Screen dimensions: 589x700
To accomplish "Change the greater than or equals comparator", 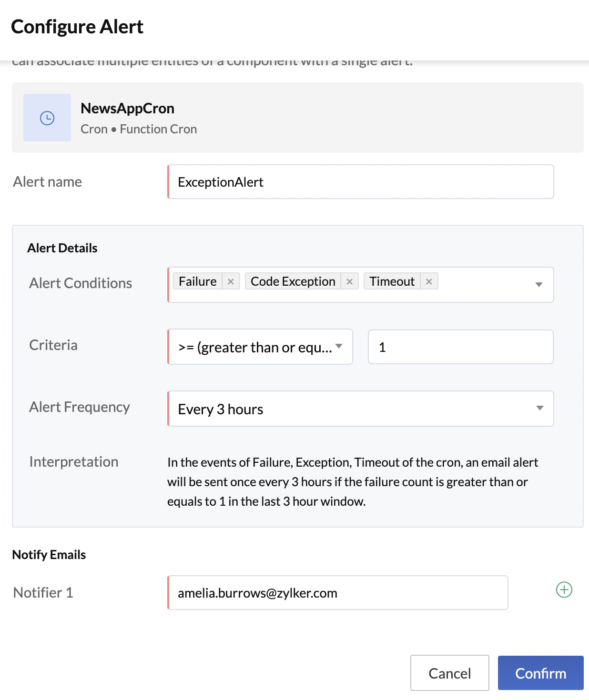I will (x=260, y=347).
